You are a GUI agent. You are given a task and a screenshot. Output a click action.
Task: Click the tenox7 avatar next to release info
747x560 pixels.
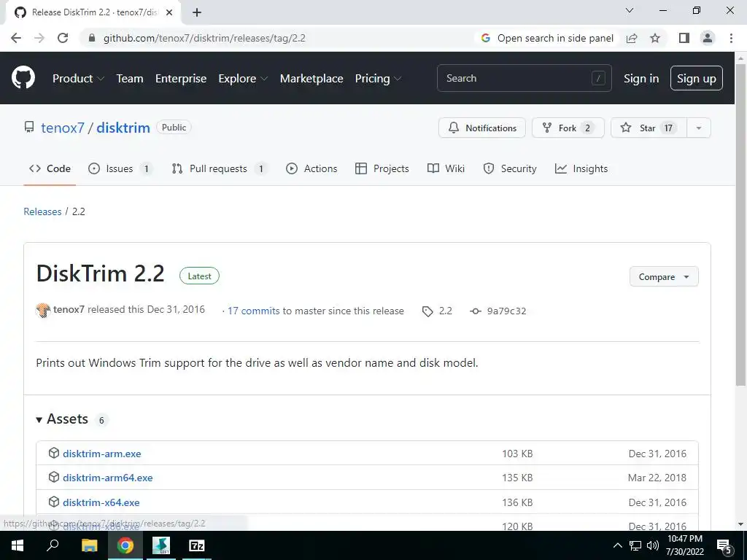point(43,311)
